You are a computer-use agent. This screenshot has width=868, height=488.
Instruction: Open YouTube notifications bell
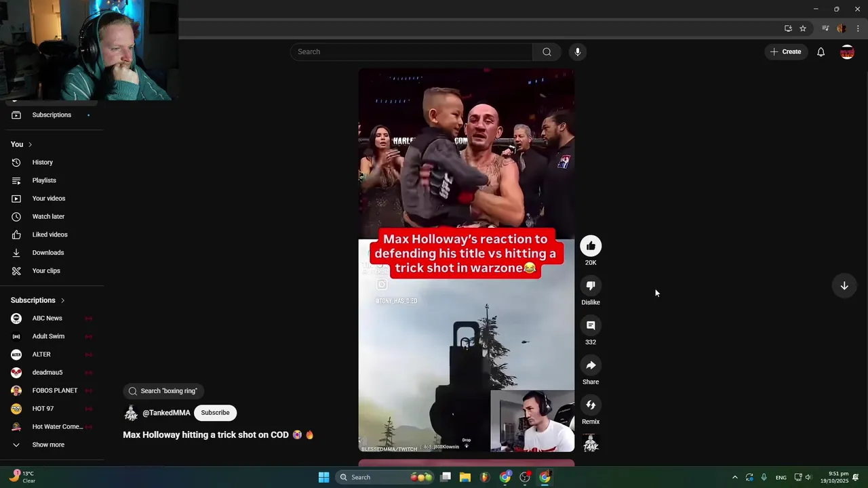[x=821, y=52]
